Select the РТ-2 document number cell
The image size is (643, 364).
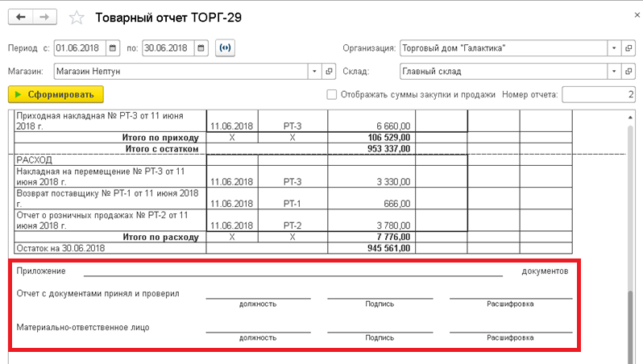(x=292, y=221)
